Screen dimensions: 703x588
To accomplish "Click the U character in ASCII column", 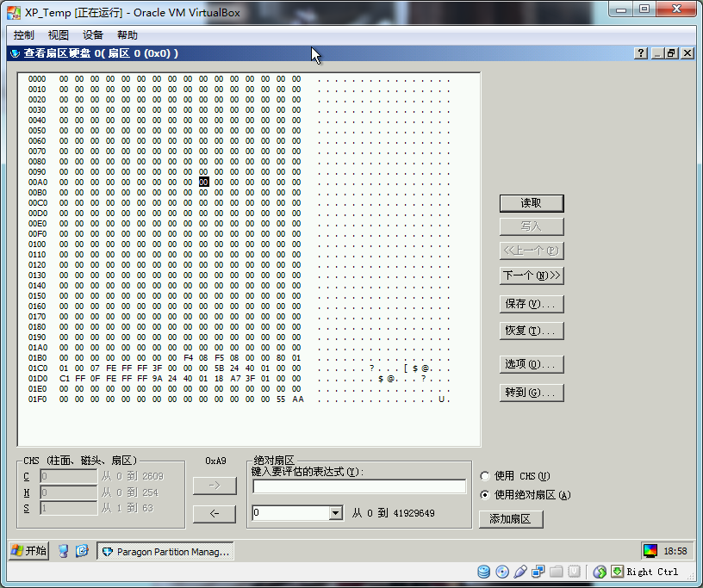I will (x=441, y=399).
